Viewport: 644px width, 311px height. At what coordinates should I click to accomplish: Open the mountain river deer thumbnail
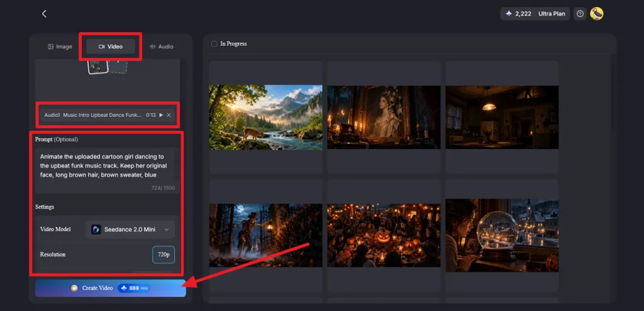click(266, 117)
